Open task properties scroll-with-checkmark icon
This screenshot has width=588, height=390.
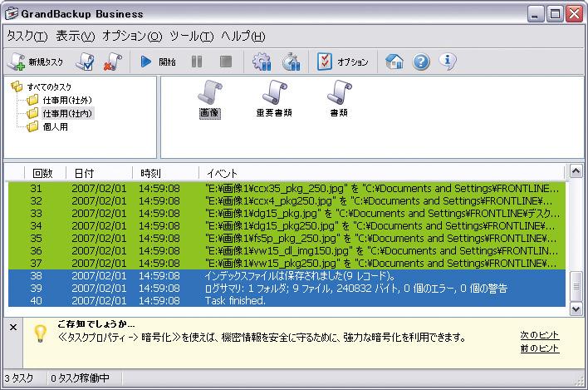(x=85, y=62)
